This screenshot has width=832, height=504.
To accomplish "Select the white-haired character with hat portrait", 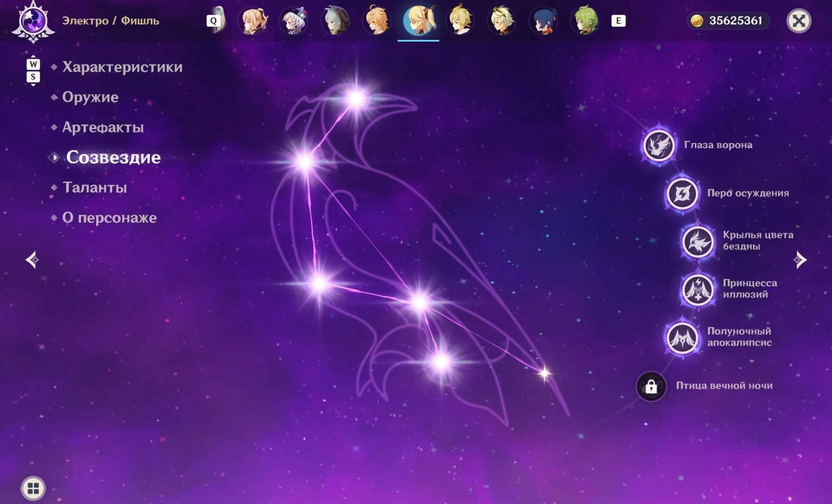I will (x=294, y=20).
